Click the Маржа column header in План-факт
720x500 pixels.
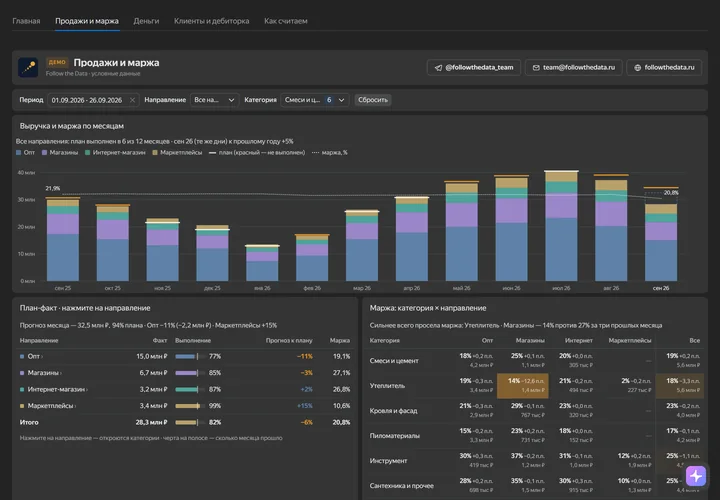pyautogui.click(x=340, y=341)
